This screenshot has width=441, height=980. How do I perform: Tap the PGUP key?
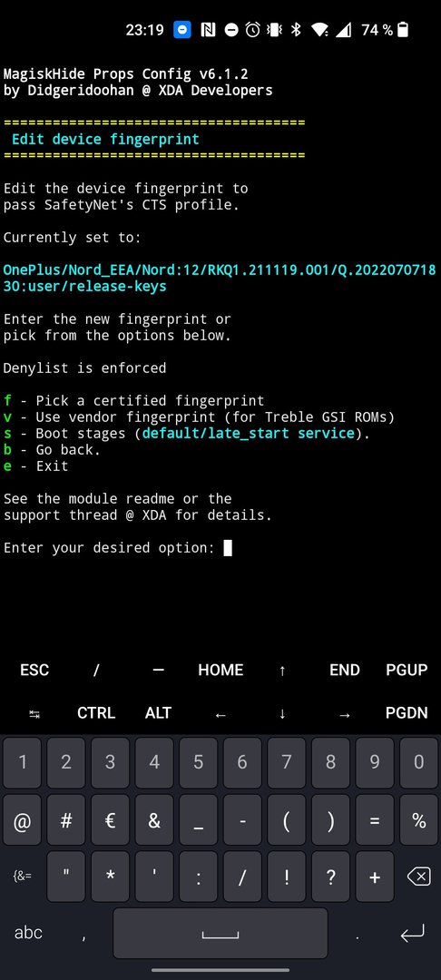[407, 670]
